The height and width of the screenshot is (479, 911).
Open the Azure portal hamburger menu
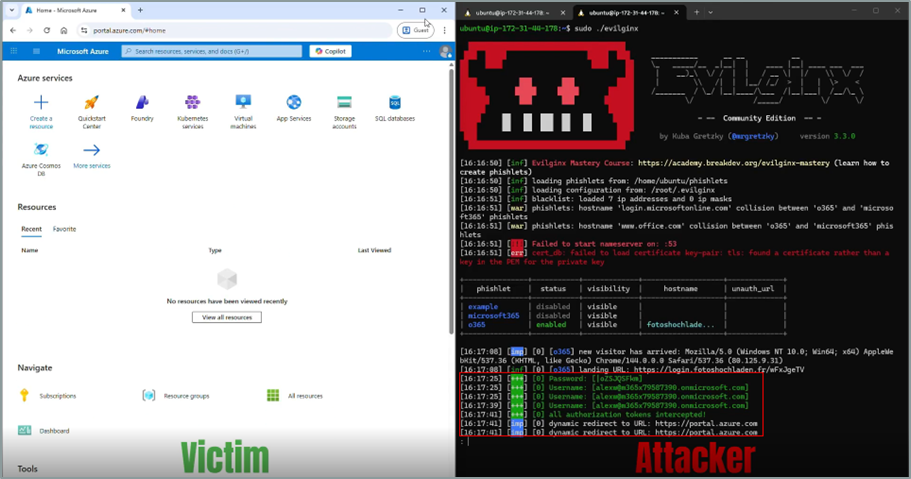[36, 51]
